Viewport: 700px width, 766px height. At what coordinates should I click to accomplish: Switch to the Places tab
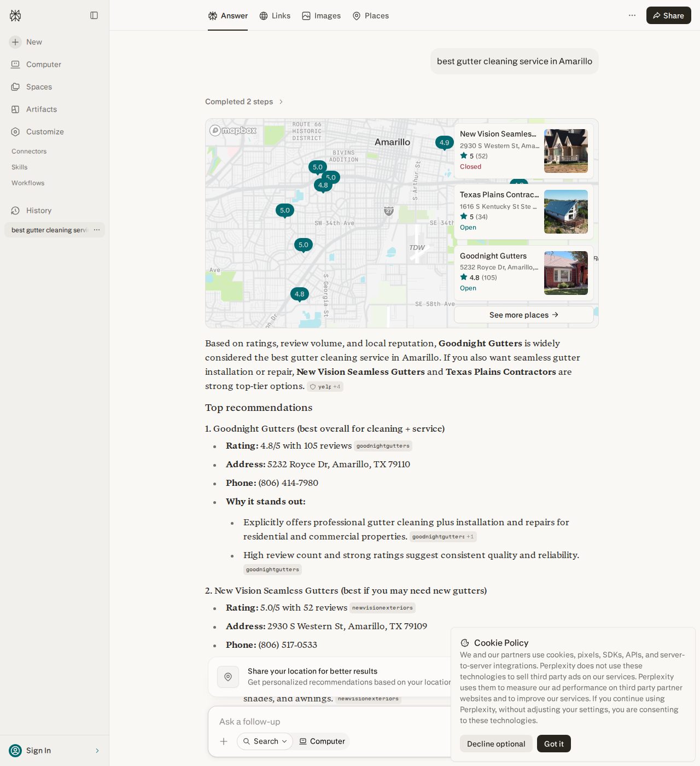[371, 16]
